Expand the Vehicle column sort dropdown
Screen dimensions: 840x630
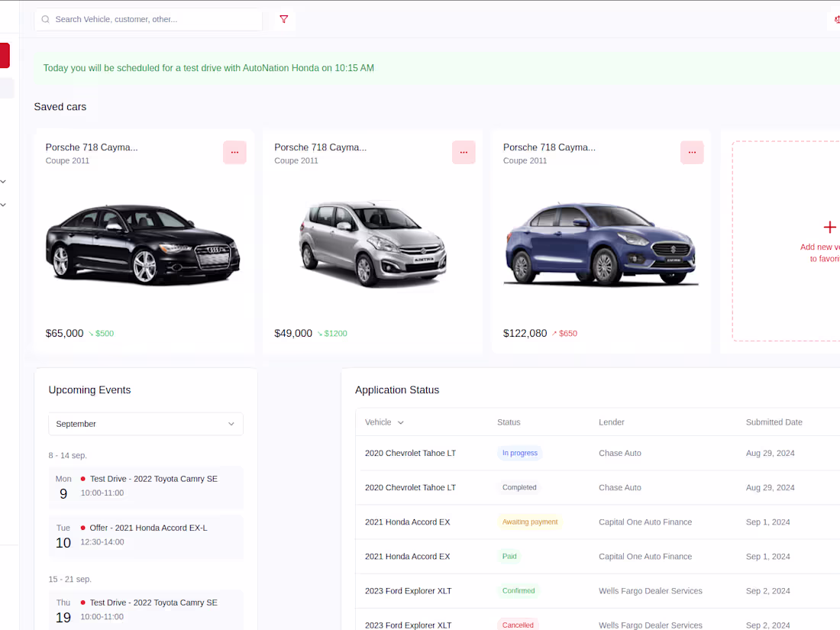(x=400, y=422)
